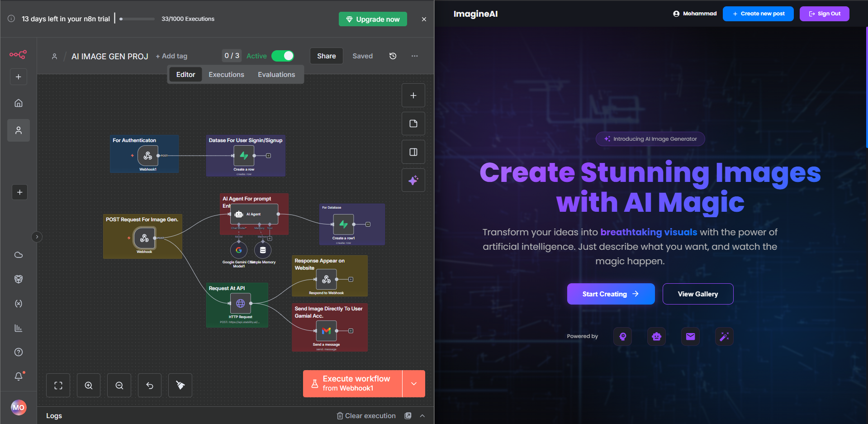
Task: Expand the collapsed left sidebar arrow
Action: coord(37,237)
